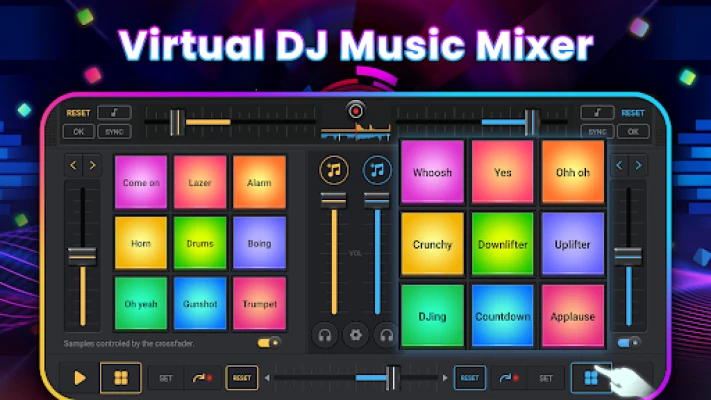Select the left deck sample pads grid icon

120,378
